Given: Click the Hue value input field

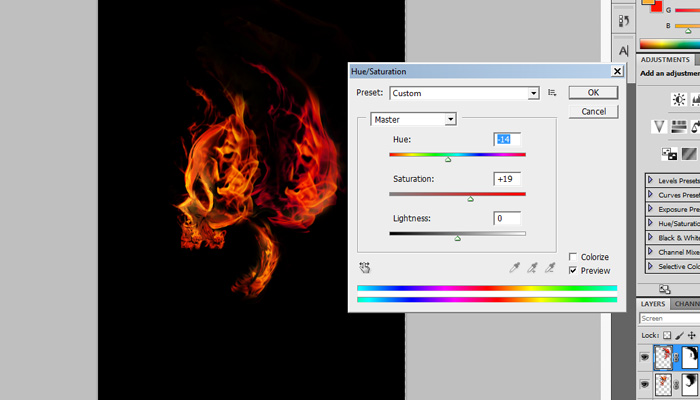Looking at the screenshot, I should point(507,139).
